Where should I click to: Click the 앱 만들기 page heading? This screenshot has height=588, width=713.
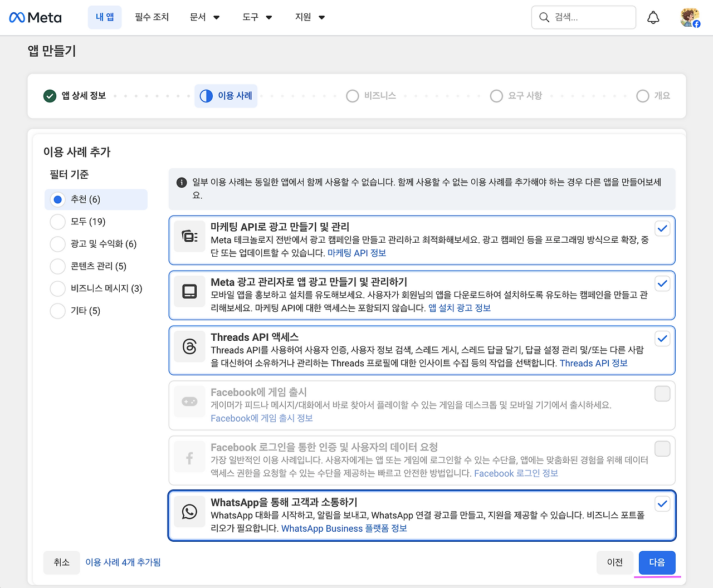pos(52,51)
